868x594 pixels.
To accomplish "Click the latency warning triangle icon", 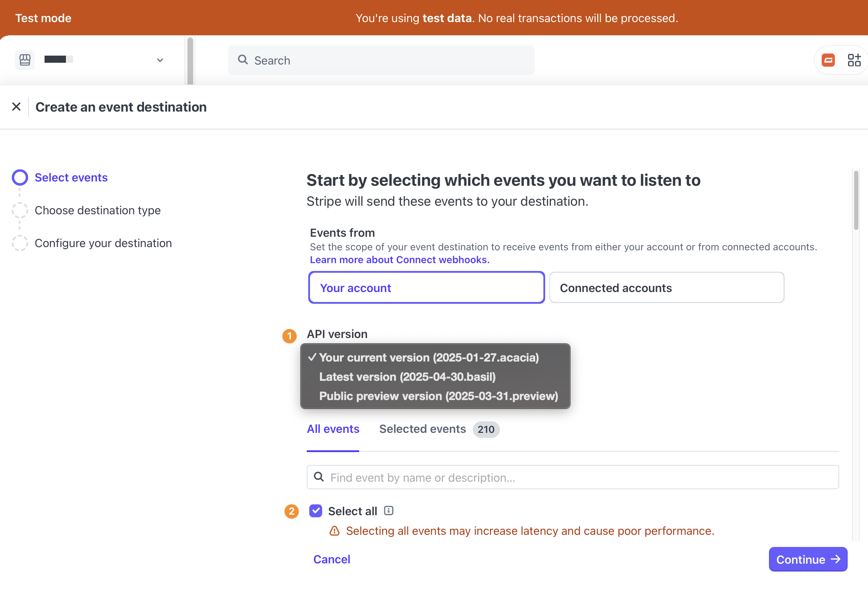I will pos(334,531).
